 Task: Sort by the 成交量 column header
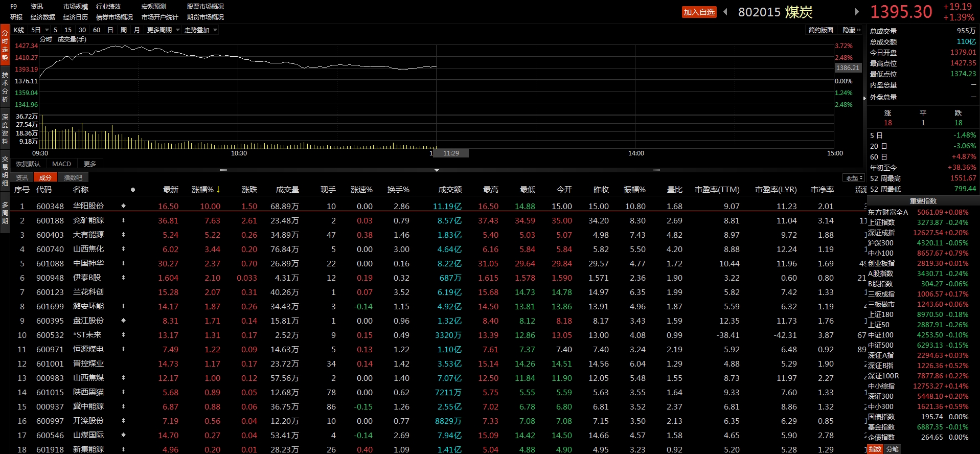point(287,190)
